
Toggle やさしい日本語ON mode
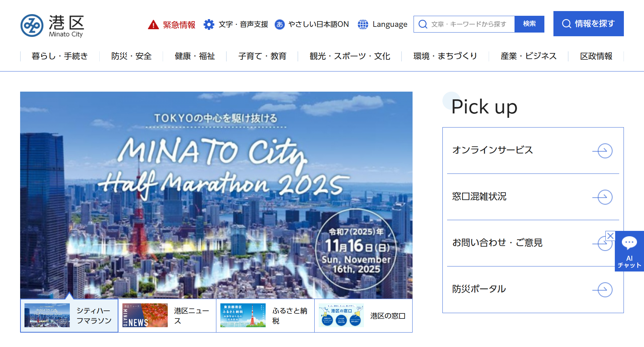coord(312,24)
